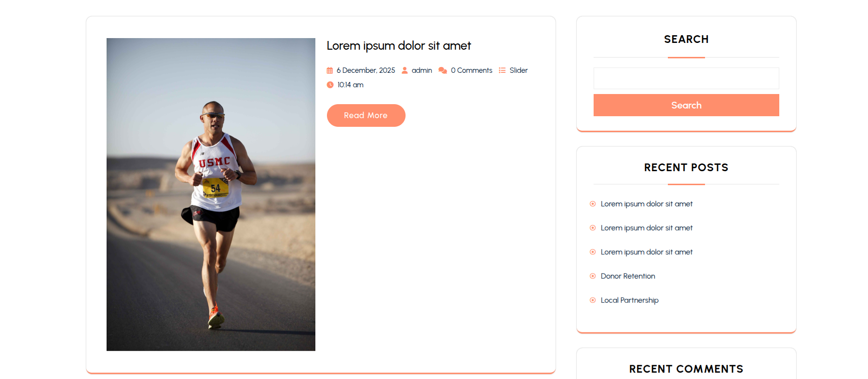Open the Donor Retention recent post
This screenshot has width=868, height=379.
tap(628, 276)
